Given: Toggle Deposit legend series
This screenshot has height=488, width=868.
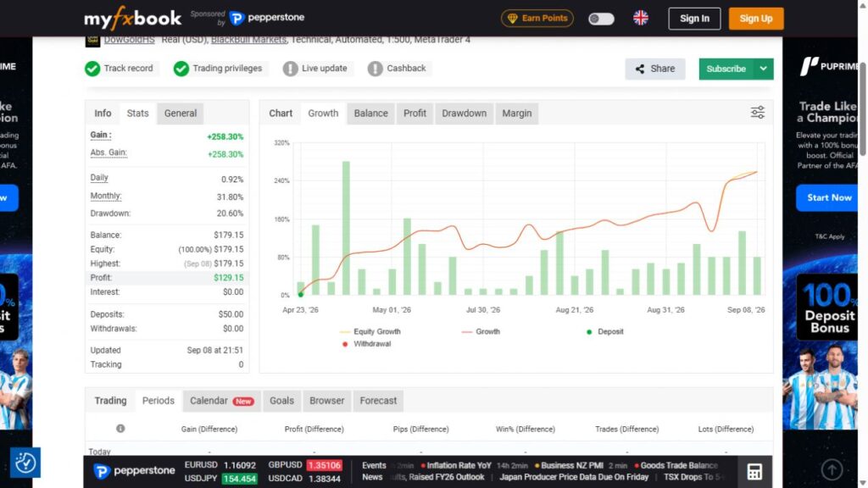Looking at the screenshot, I should click(x=604, y=331).
